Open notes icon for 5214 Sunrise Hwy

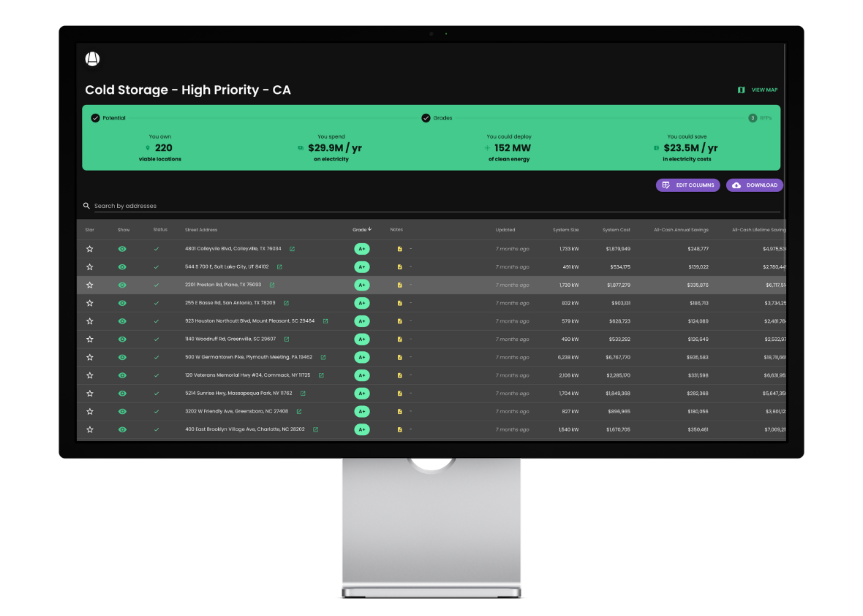tap(400, 393)
